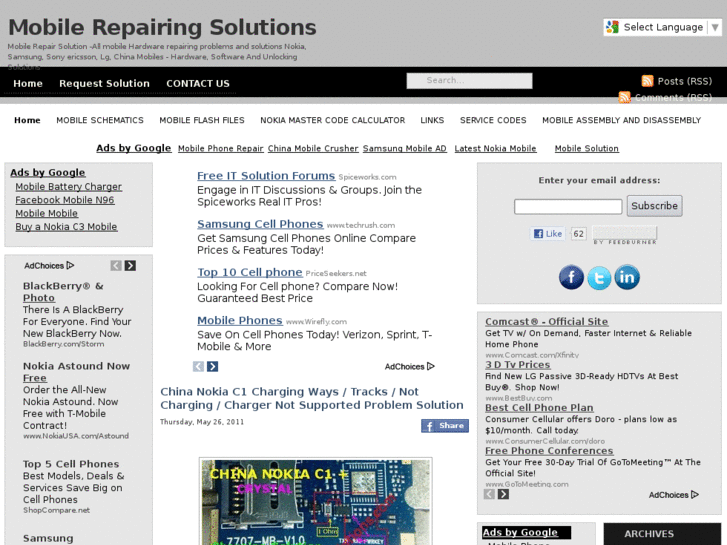Click Mobile Repairing Solutions site title
Screen dimensions: 727x545
[162, 27]
